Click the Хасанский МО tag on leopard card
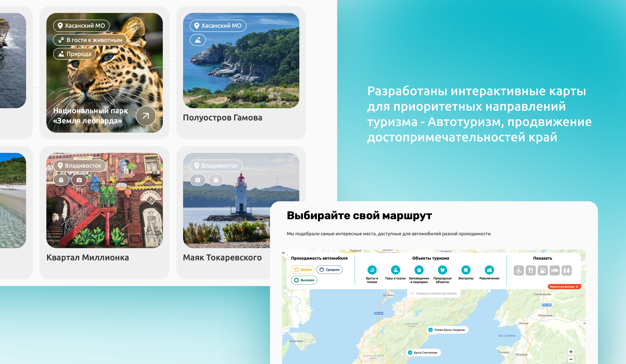The image size is (626, 364). [81, 26]
